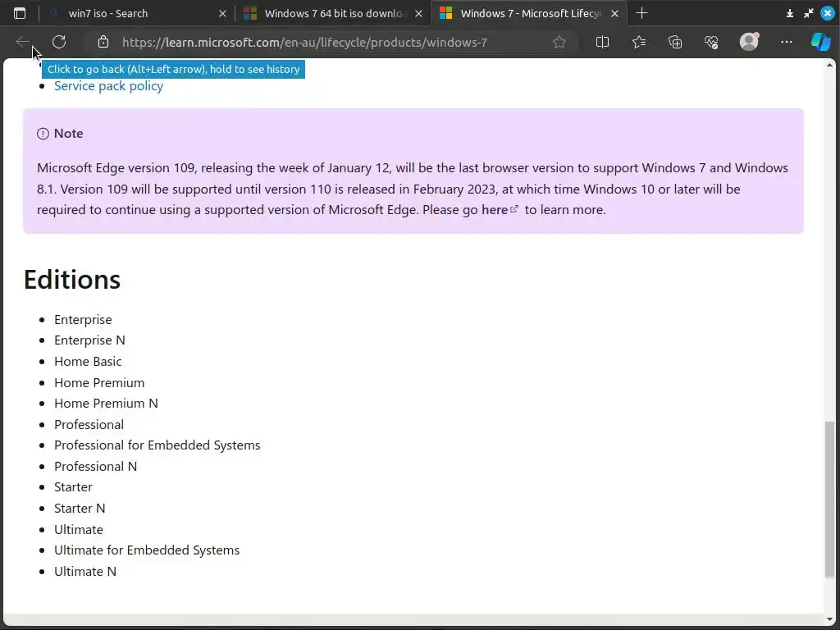Close the Windows 7 Microsoft Lifecycle tab
Viewport: 840px width, 630px height.
[615, 13]
